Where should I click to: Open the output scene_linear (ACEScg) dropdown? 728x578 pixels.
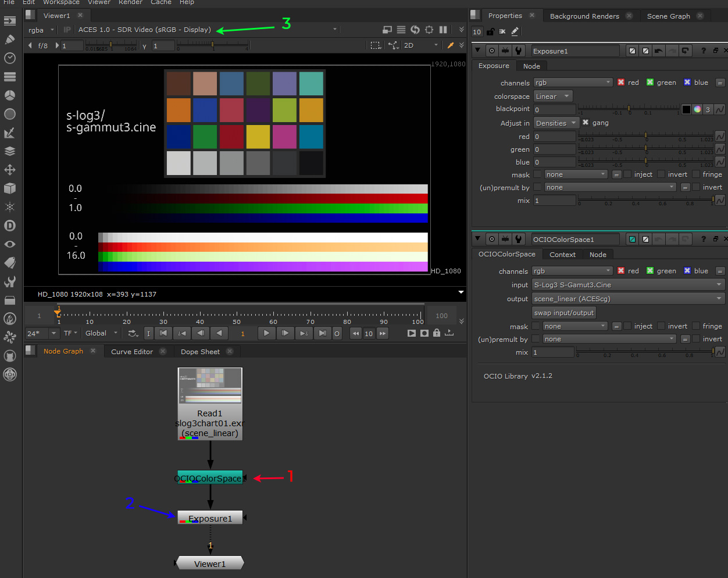point(628,299)
